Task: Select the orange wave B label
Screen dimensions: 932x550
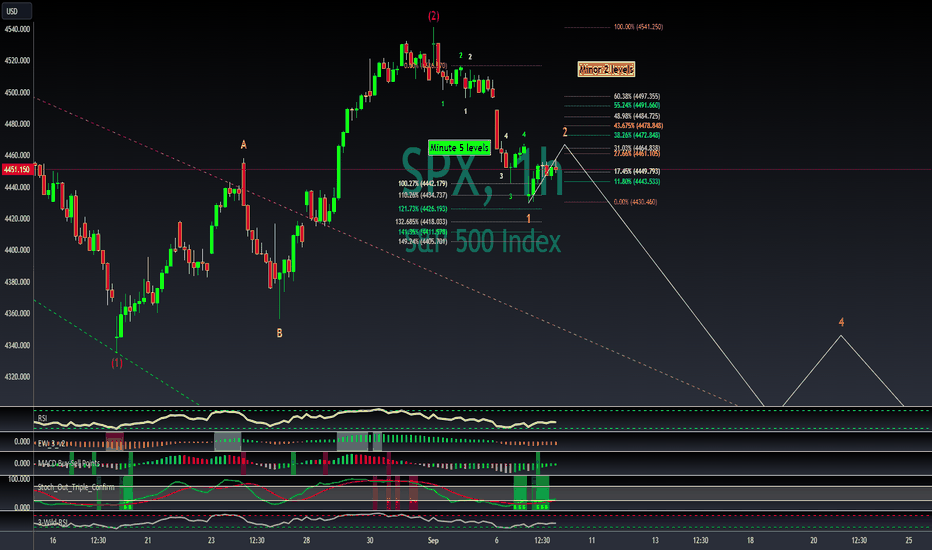Action: (x=279, y=334)
